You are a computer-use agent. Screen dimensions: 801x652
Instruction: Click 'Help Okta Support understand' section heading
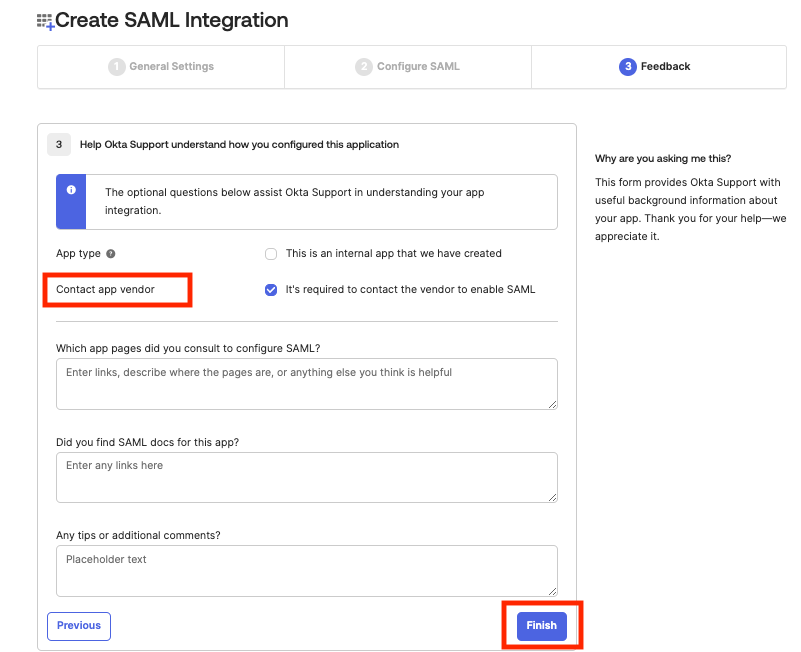239,145
